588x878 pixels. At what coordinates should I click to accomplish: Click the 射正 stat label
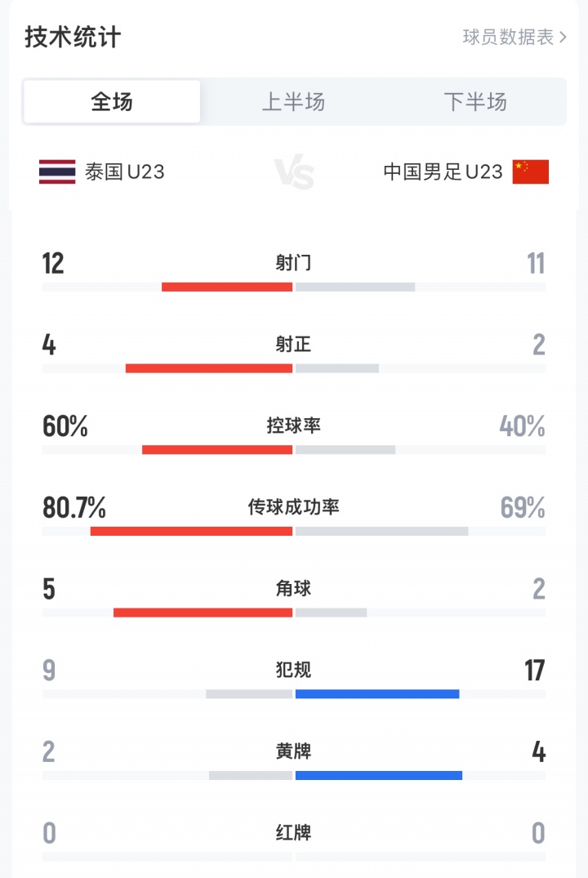click(293, 345)
